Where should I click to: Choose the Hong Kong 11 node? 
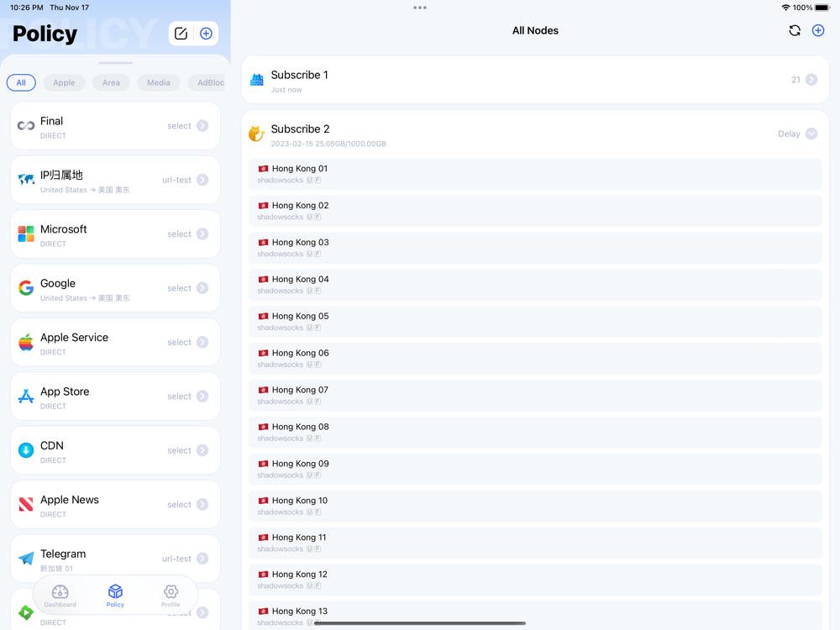[534, 543]
